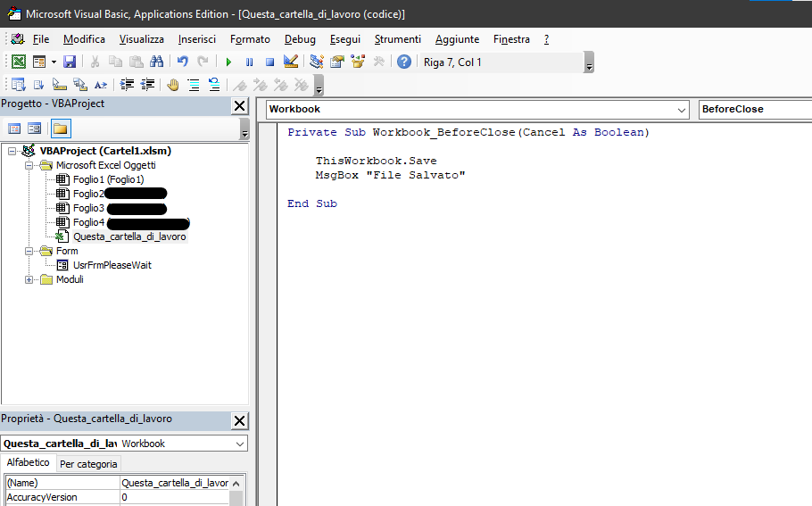Viewport: 812px width, 506px height.
Task: Collapse the Form folder node
Action: click(29, 251)
